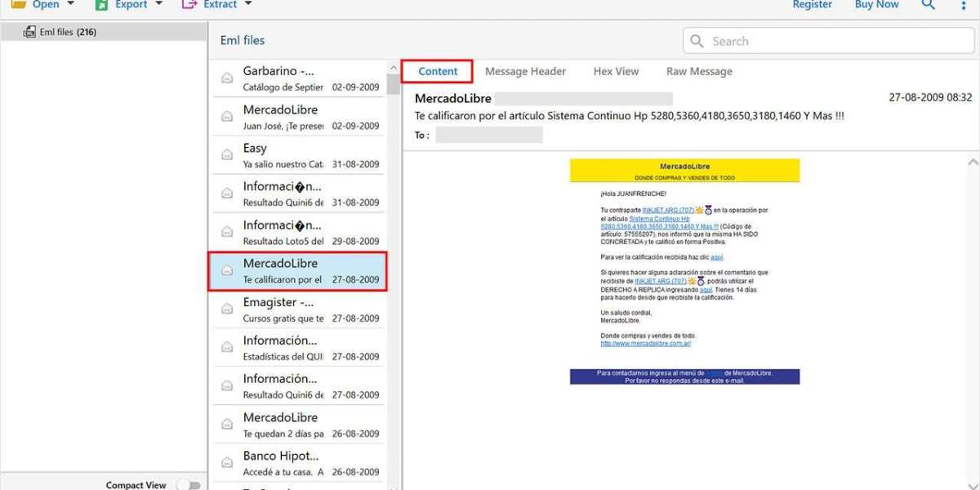Switch to the Message Header tab
Viewport: 980px width, 490px height.
coord(525,71)
